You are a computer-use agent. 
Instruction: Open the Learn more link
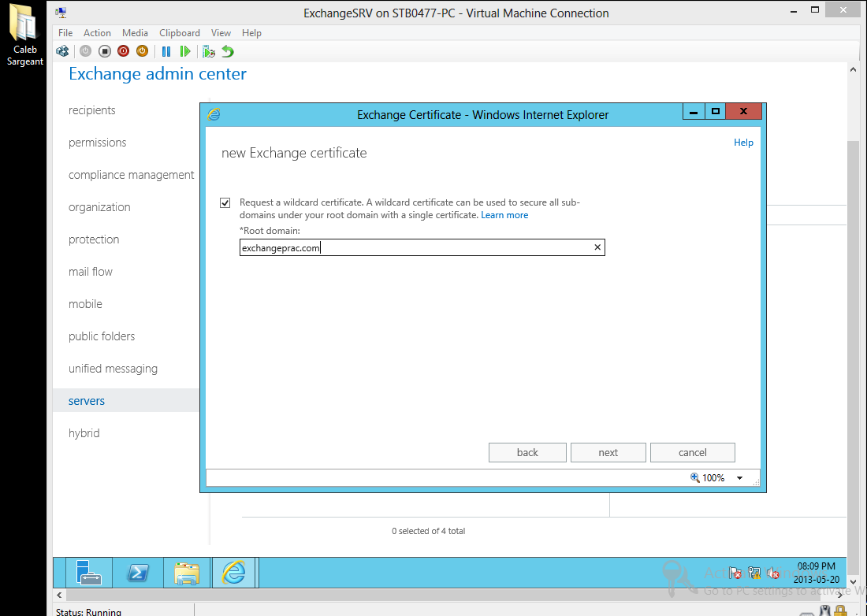[x=504, y=215]
